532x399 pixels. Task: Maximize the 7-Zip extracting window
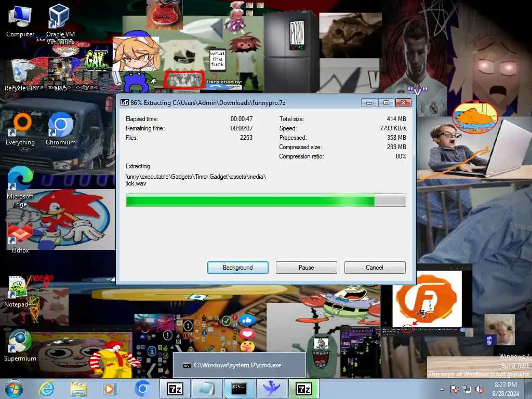click(386, 102)
